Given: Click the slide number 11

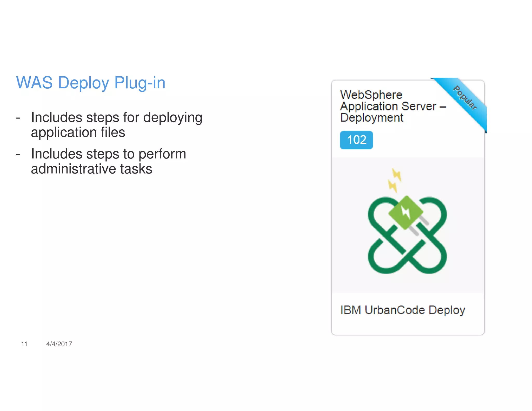Looking at the screenshot, I should click(24, 344).
